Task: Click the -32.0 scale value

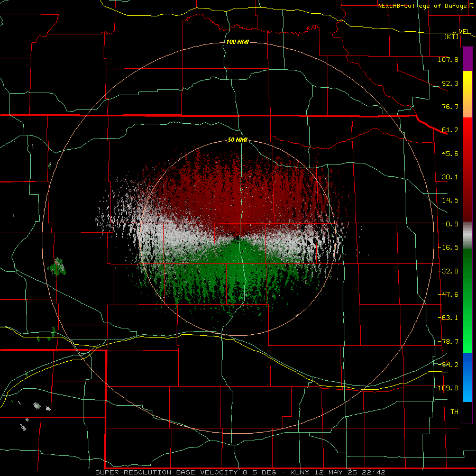Action: pos(448,271)
